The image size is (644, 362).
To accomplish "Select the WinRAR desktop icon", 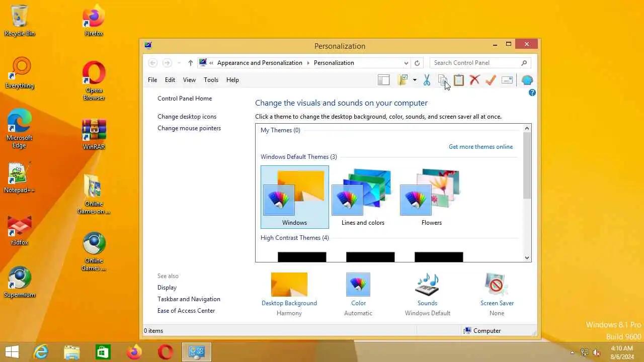I will tap(94, 134).
